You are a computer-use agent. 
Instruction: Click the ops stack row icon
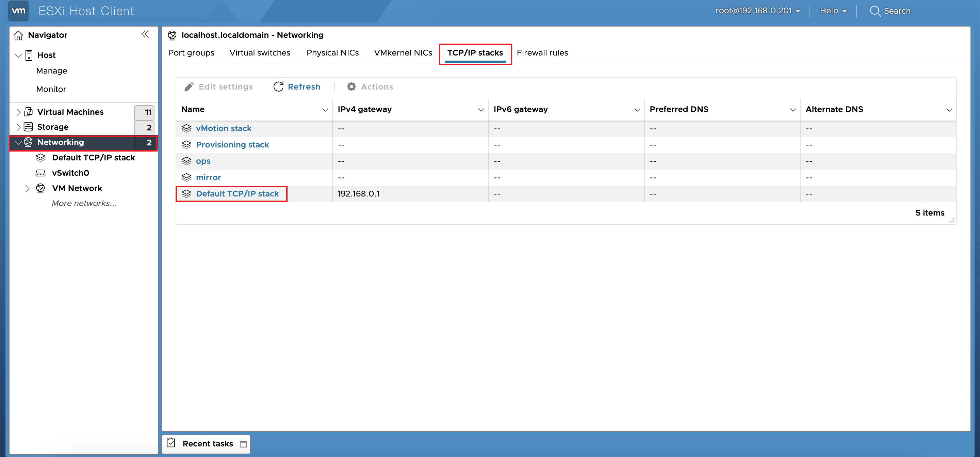click(186, 161)
